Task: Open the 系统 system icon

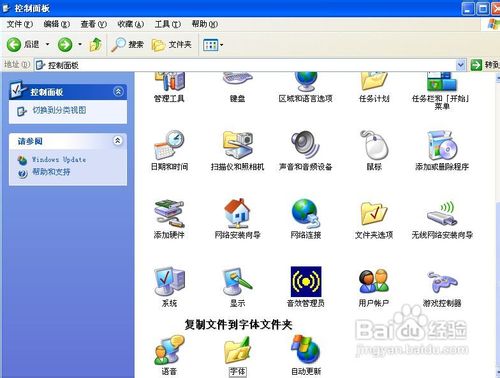Action: click(x=169, y=282)
